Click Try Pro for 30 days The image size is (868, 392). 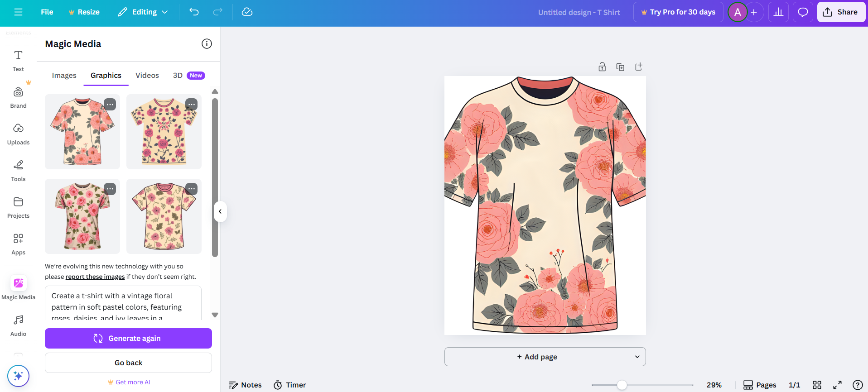point(678,12)
